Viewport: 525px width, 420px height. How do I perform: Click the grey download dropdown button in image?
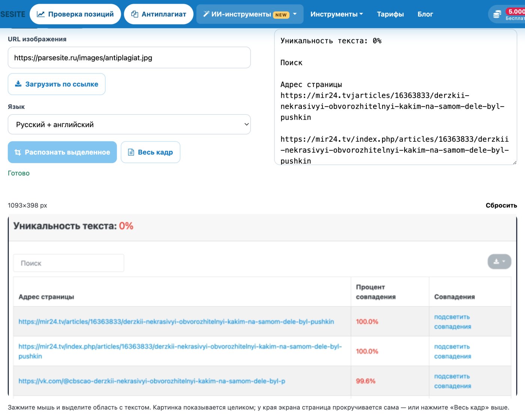(499, 261)
